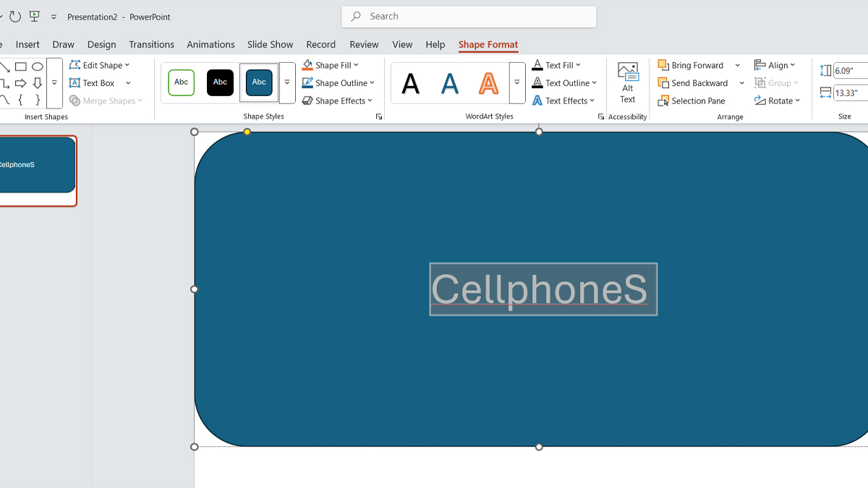Open the Record tab

pos(320,44)
